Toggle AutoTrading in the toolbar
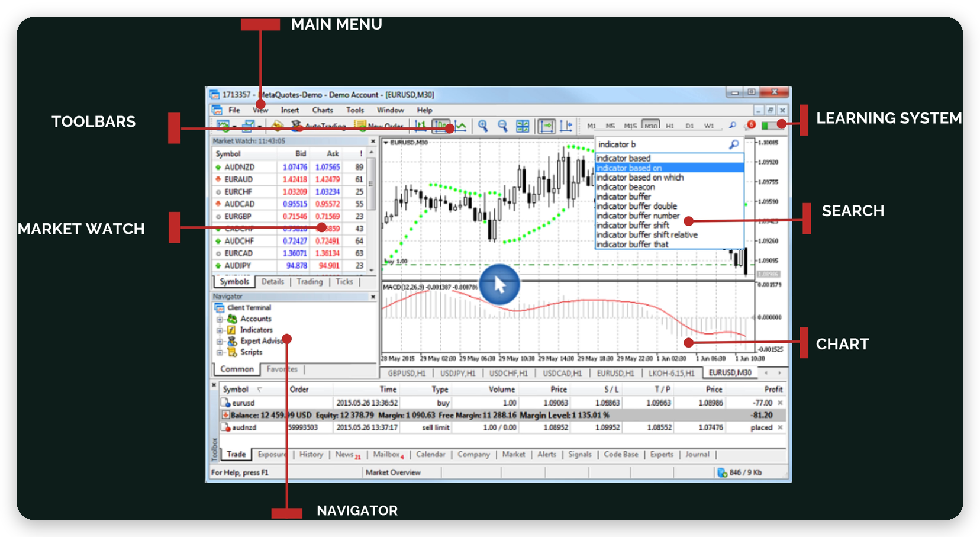Viewport: 980px width, 537px height. pos(318,126)
